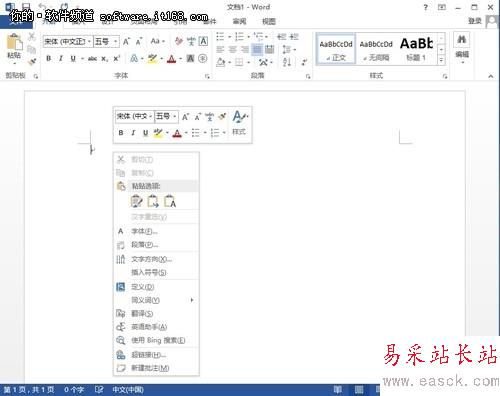Switch to the 视图 ribbon tab
Viewport: 500px width, 396px height.
click(269, 21)
